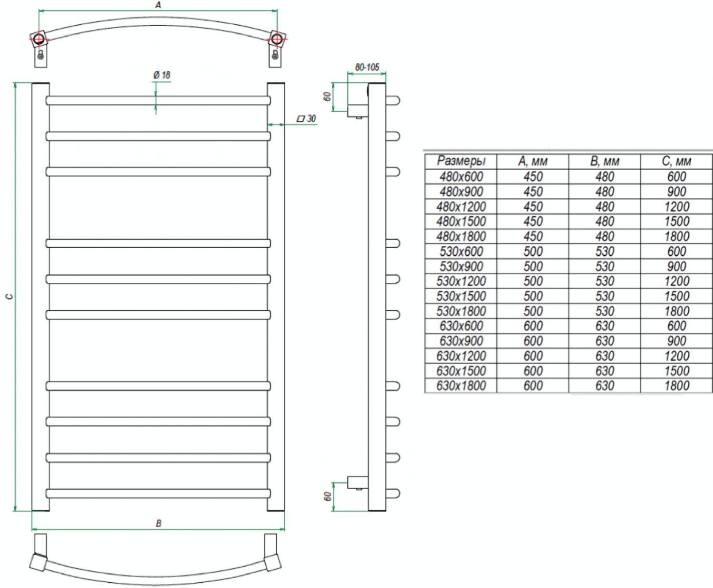Click the 530x1200 size cell in the table
The height and width of the screenshot is (588, 713).
click(461, 281)
